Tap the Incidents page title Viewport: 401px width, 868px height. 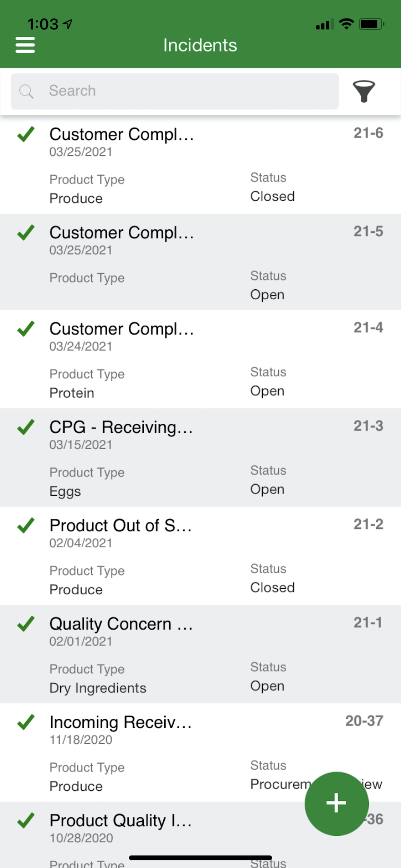point(200,45)
